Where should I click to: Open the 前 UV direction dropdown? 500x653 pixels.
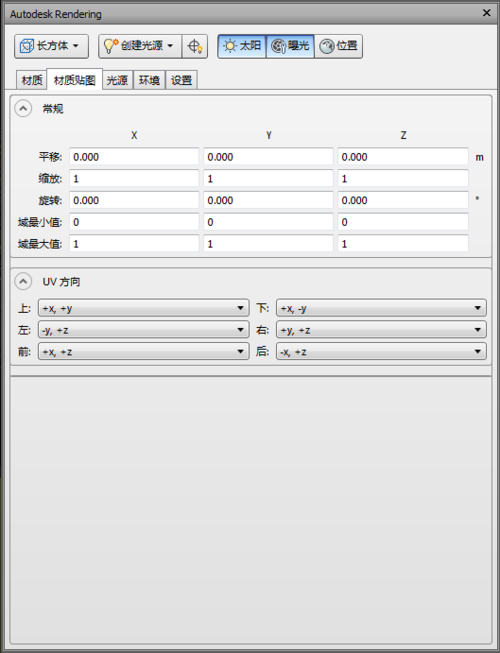(x=144, y=351)
